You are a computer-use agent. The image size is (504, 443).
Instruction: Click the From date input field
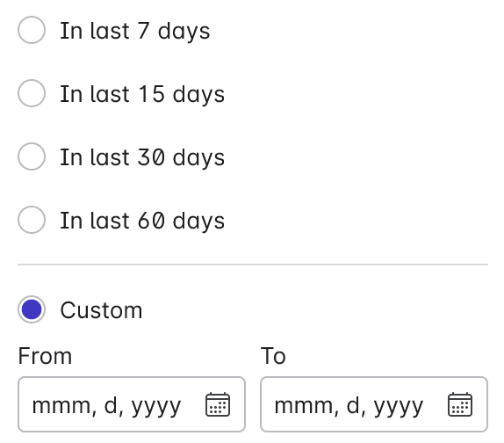point(132,404)
